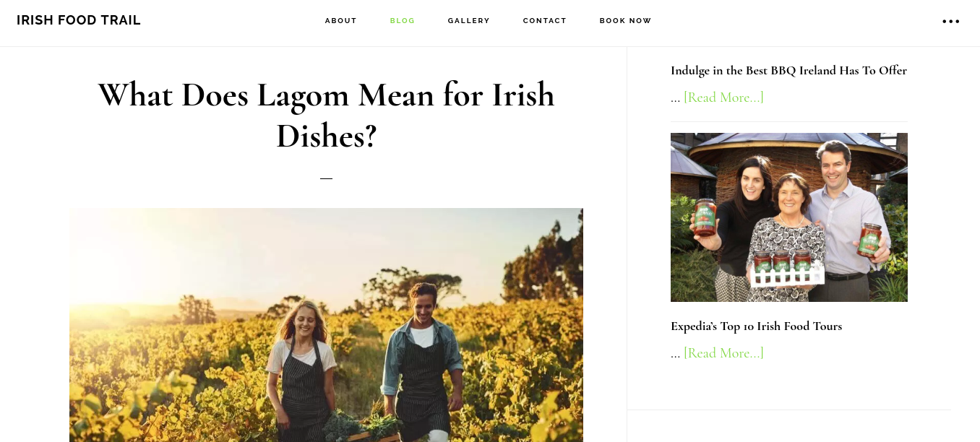The height and width of the screenshot is (442, 980).
Task: Open the Gallery page
Action: (468, 21)
